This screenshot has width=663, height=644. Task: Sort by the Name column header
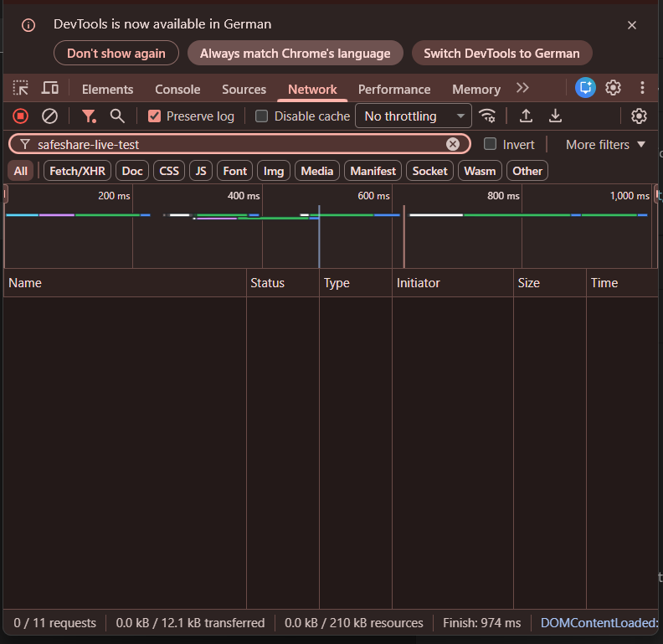[125, 283]
